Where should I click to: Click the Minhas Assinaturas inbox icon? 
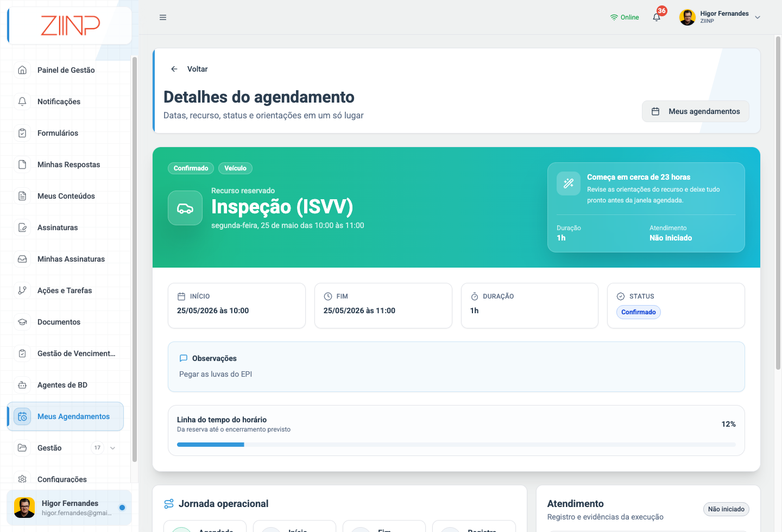[22, 259]
